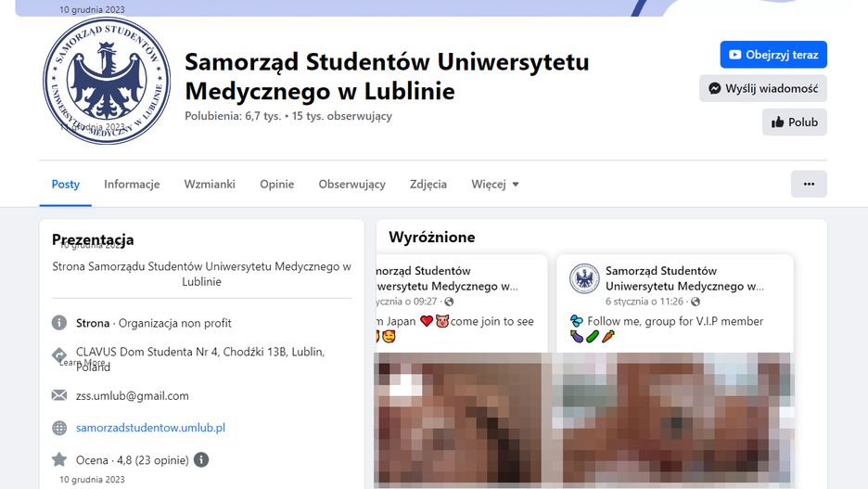Go to the Zdjęcia tab
Viewport: 868px width, 489px height.
428,184
